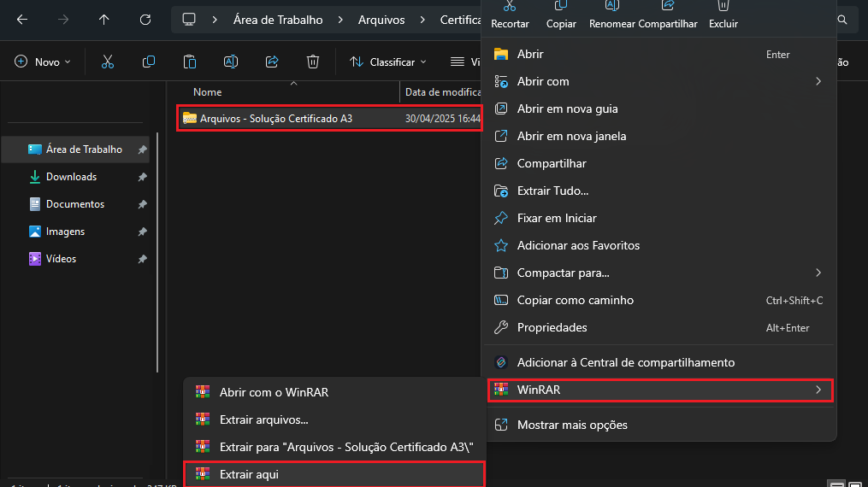The width and height of the screenshot is (868, 487).
Task: Click Arquivos in the address breadcrumb
Action: pos(381,19)
